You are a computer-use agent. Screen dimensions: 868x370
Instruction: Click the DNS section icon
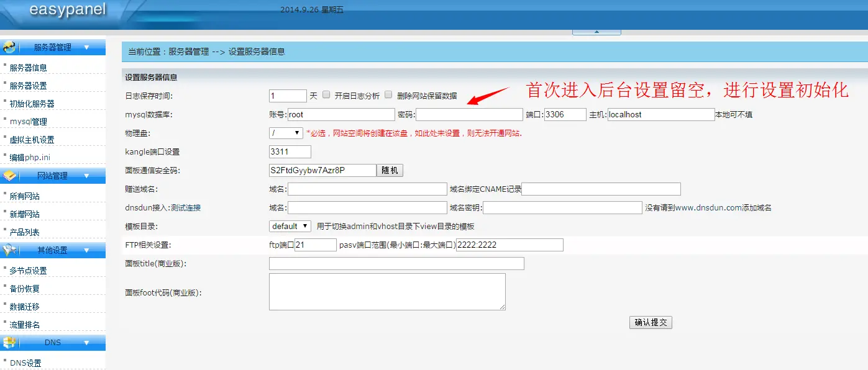pyautogui.click(x=9, y=343)
